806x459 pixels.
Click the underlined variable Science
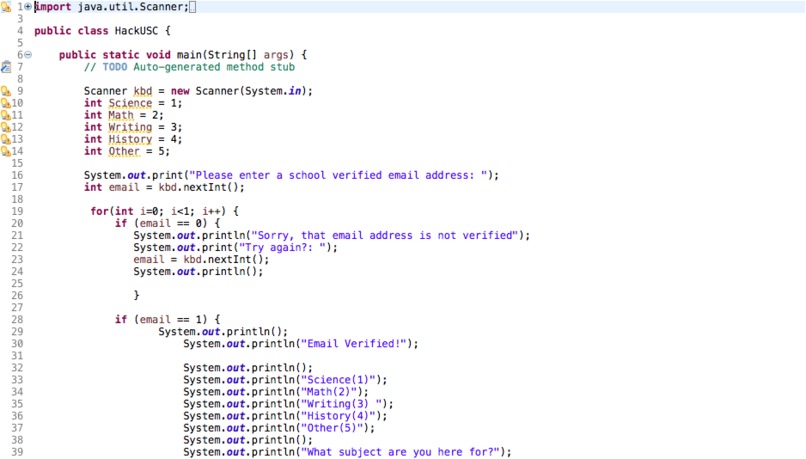[130, 103]
